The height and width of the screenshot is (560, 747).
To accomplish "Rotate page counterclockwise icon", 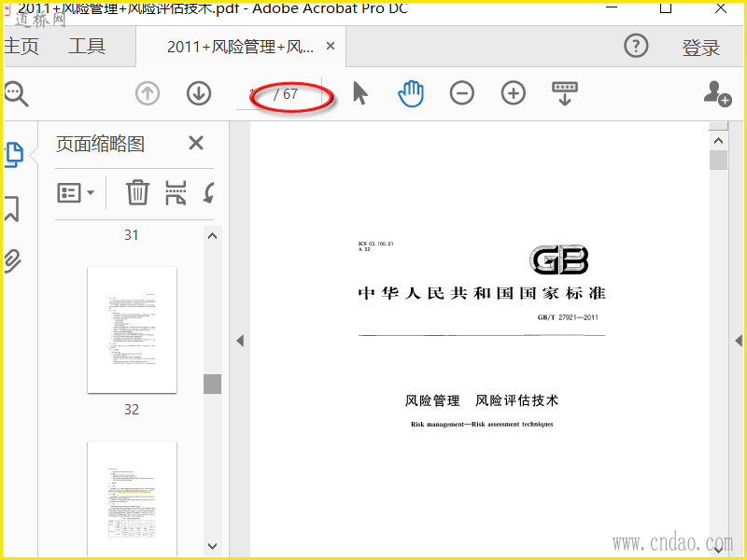I will coord(208,192).
